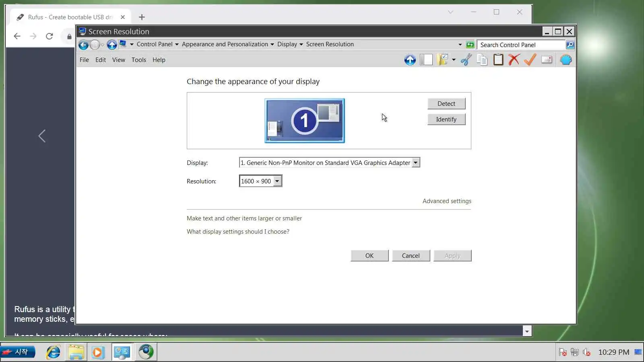Image resolution: width=644 pixels, height=362 pixels.
Task: Expand the root breadcrumb arrow before Control Panel
Action: pyautogui.click(x=132, y=44)
